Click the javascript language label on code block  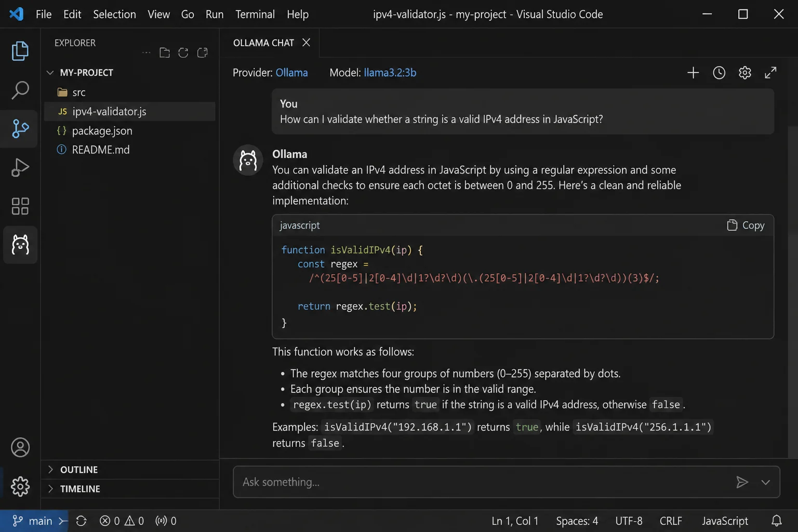(300, 225)
